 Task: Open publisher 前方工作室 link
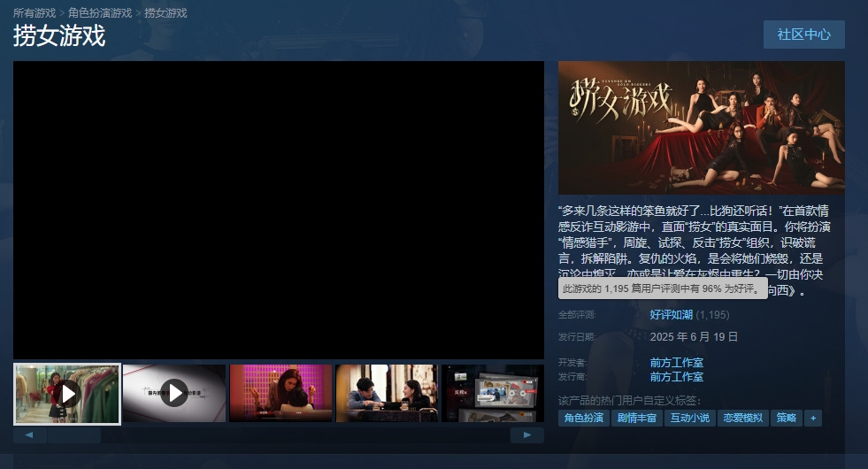pos(676,377)
